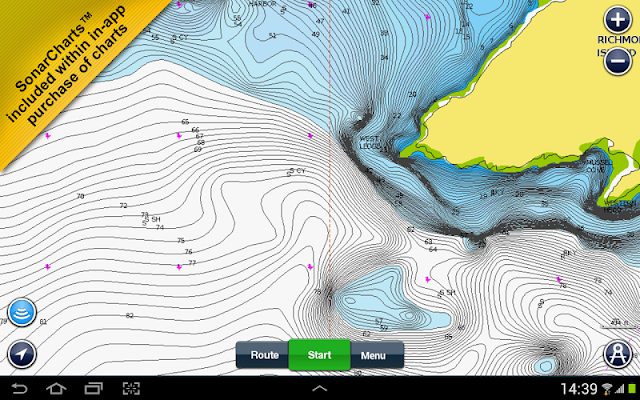Open recent apps overview icon

point(93,388)
